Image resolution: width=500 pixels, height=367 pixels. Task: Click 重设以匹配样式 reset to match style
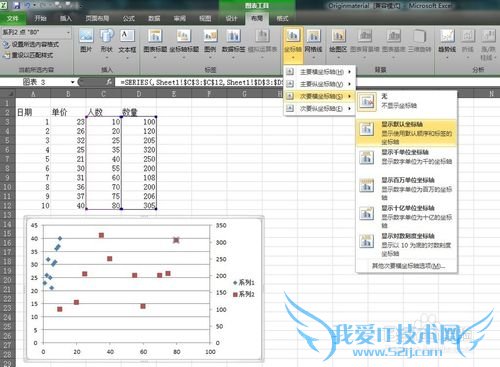tap(28, 55)
